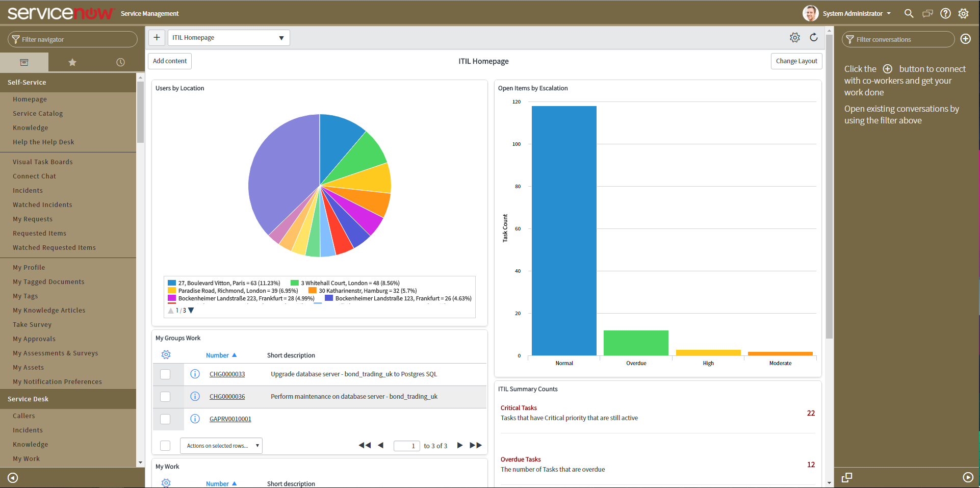Click the Change Layout button
This screenshot has height=488, width=980.
(796, 61)
